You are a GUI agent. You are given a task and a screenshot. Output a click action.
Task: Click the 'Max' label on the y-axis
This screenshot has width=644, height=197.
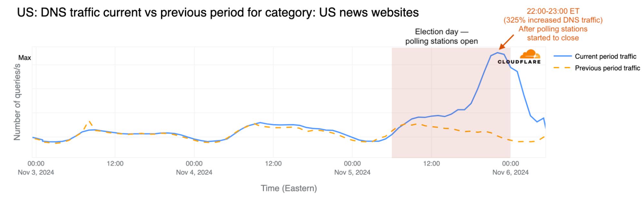tap(24, 58)
